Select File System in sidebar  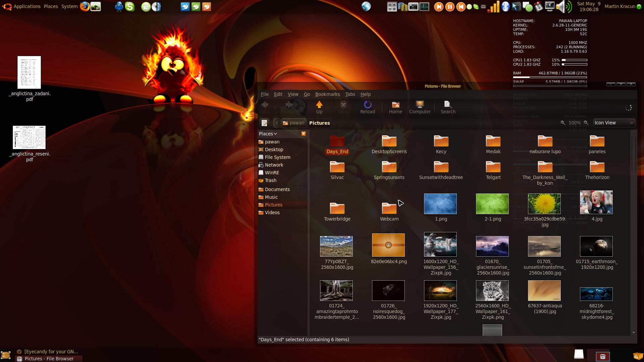point(282,157)
